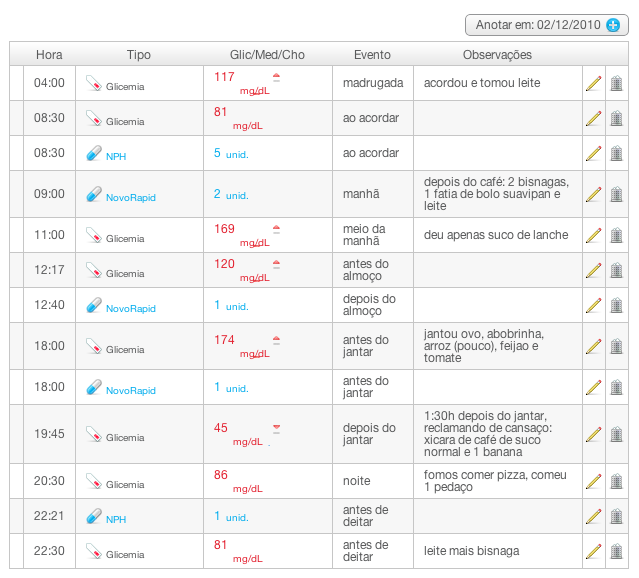Trash the 22:30 glicemia entry
The height and width of the screenshot is (578, 639).
click(617, 551)
